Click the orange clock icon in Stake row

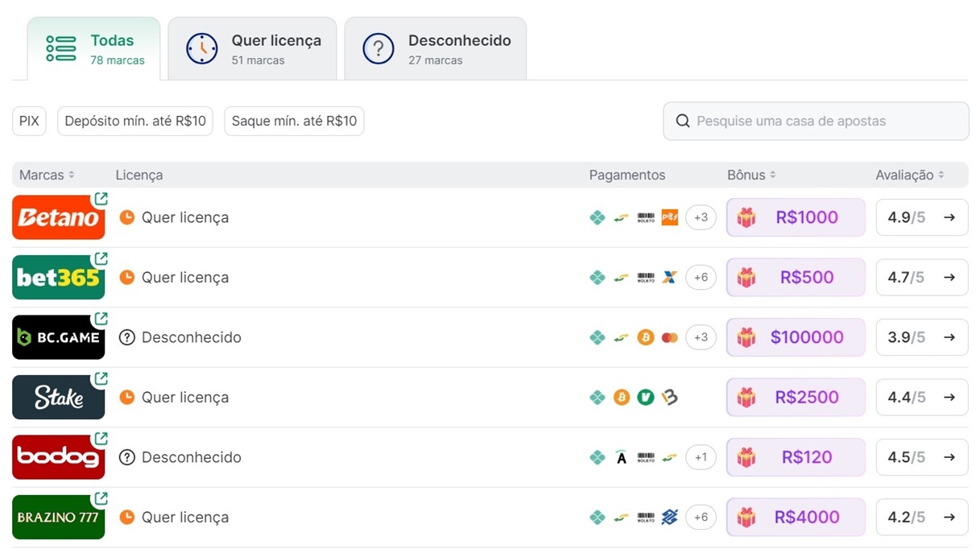coord(126,397)
